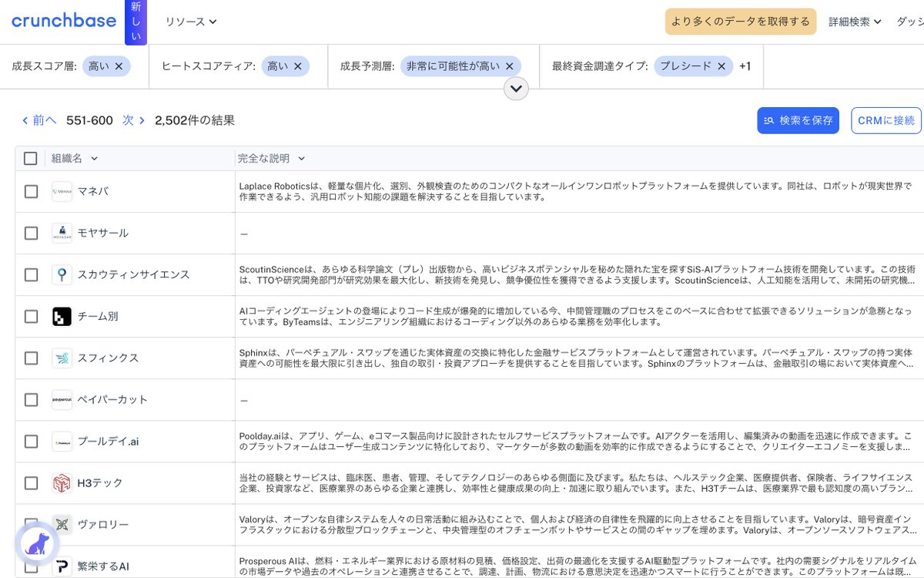Viewport: 924px width, 578px height.
Task: Open the チーム別 organization link
Action: tap(98, 316)
